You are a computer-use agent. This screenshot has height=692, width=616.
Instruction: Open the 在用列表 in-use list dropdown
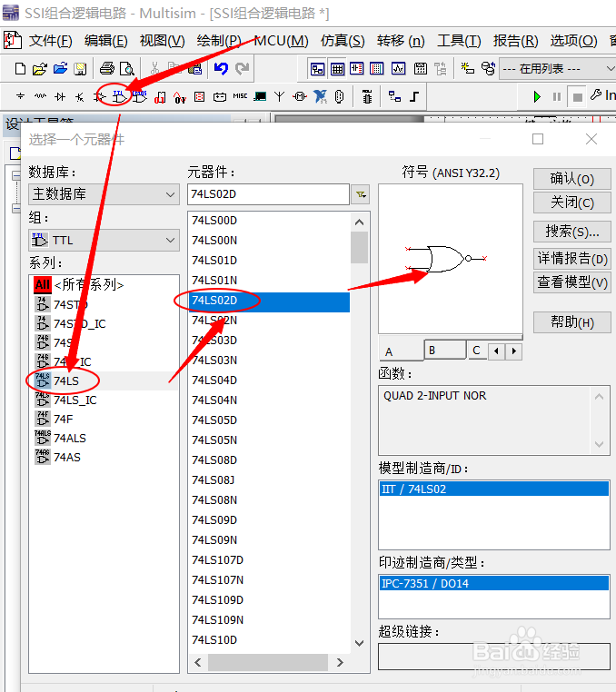click(x=611, y=69)
